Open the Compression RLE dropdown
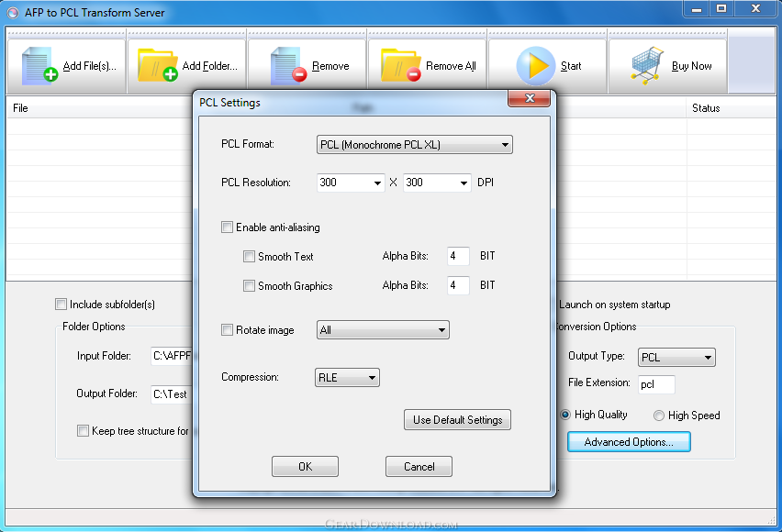The height and width of the screenshot is (532, 782). pyautogui.click(x=347, y=377)
